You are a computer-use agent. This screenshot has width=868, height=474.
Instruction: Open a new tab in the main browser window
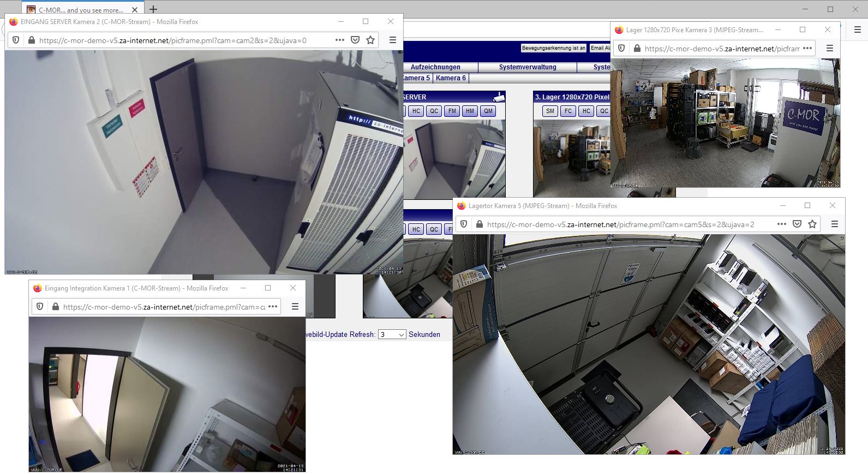point(153,9)
